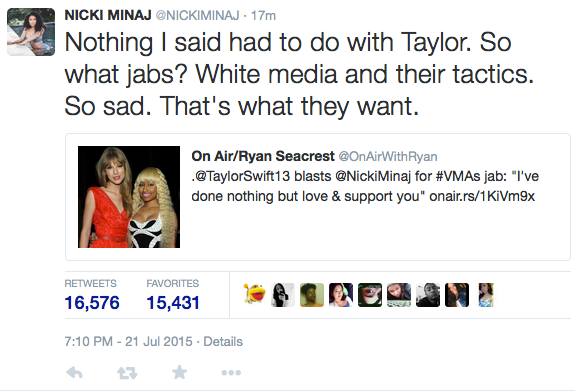Click the yellow cartoon fish avatar
The width and height of the screenshot is (575, 391).
(254, 294)
